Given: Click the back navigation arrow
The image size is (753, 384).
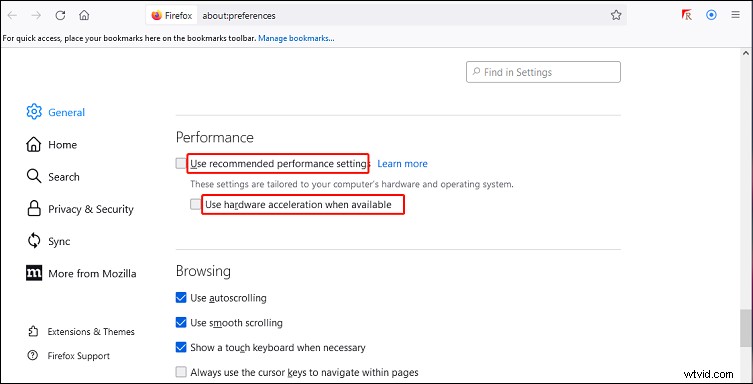Looking at the screenshot, I should pos(12,15).
